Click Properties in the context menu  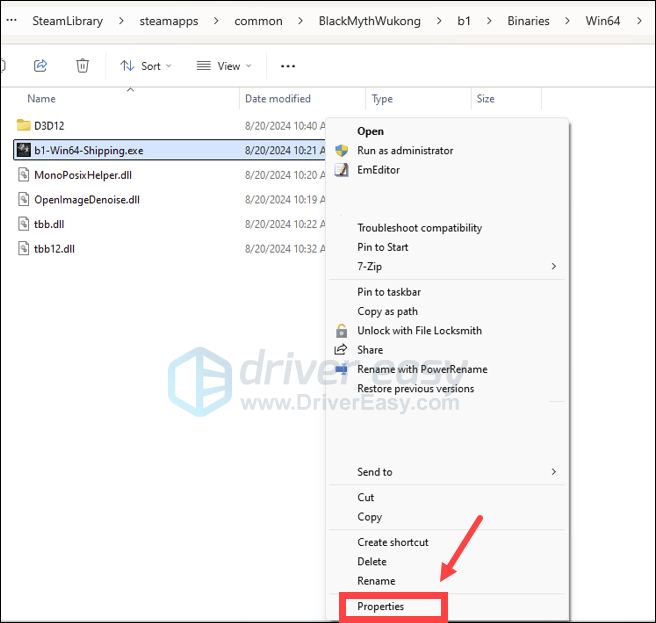click(381, 607)
